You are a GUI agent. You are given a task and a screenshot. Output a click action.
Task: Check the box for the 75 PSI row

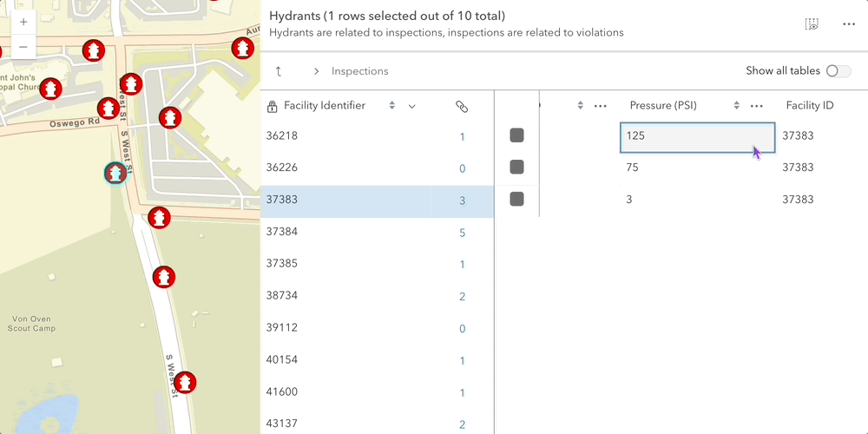[516, 167]
